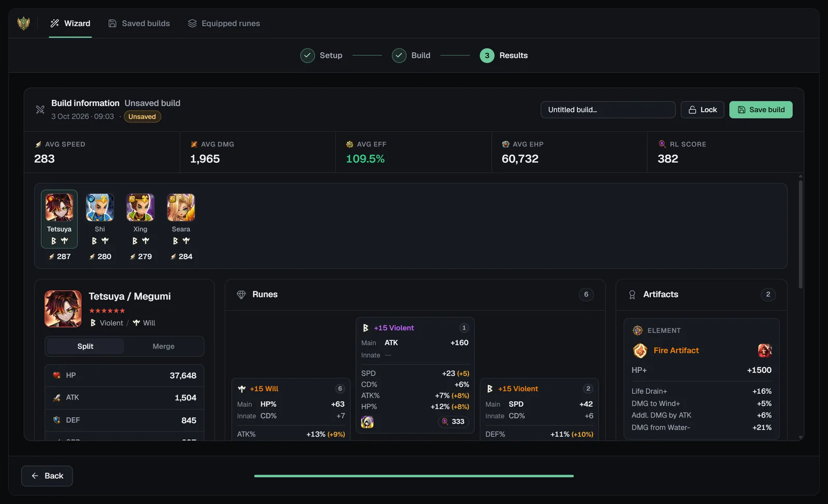828x504 pixels.
Task: Click the monster avatar on slot 1 rune
Action: [x=367, y=422]
